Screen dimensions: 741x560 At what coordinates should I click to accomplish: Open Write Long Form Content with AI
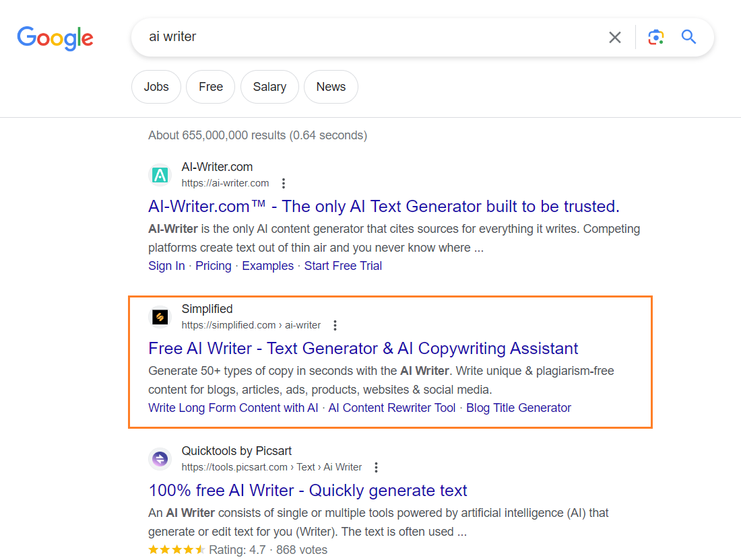[233, 408]
